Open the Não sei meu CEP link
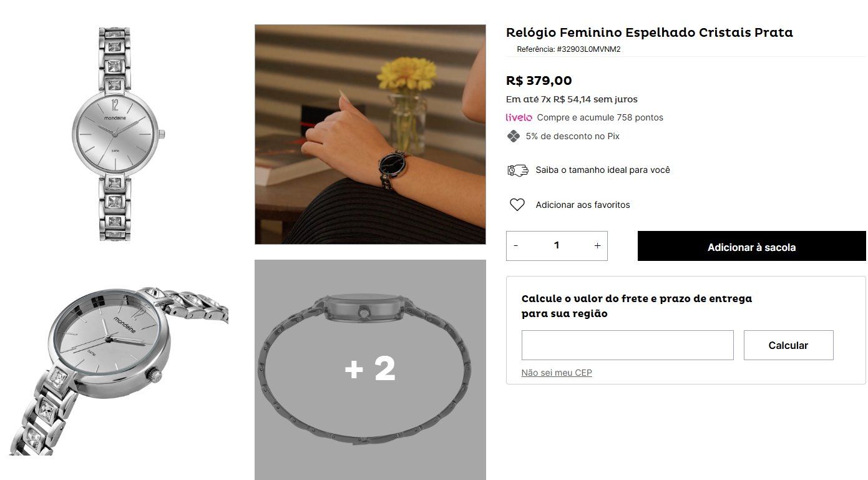 (557, 373)
